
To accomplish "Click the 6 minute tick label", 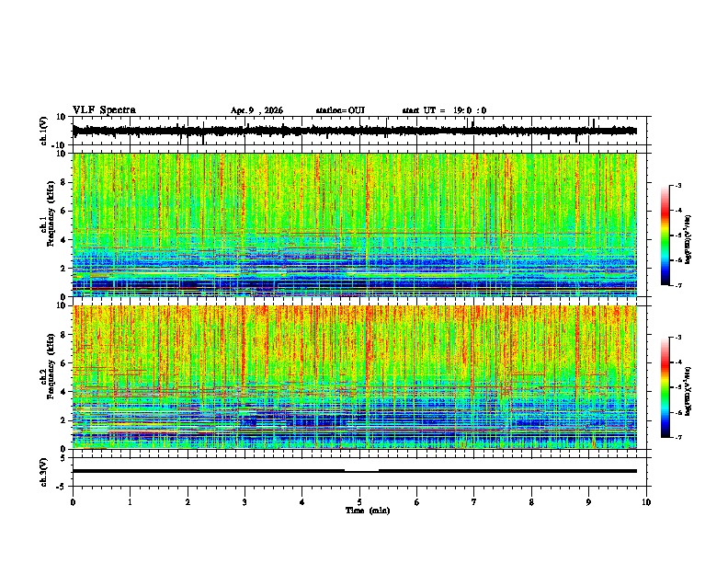I will coord(417,502).
